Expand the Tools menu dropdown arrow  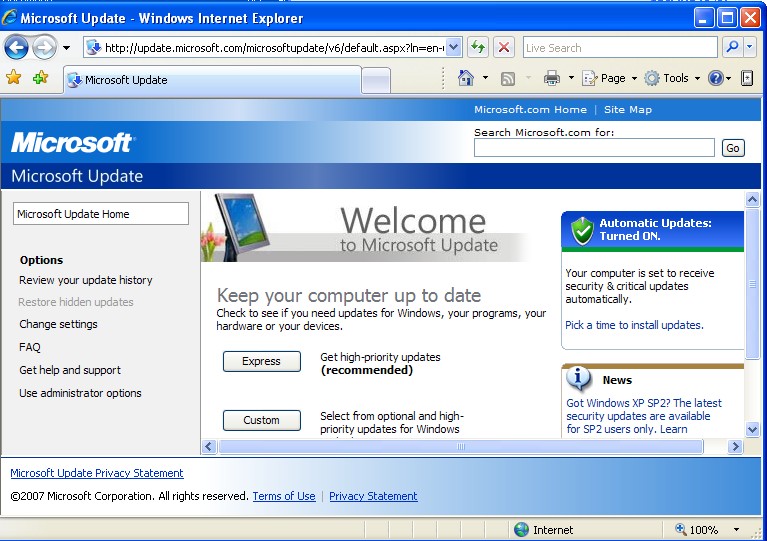pyautogui.click(x=698, y=78)
